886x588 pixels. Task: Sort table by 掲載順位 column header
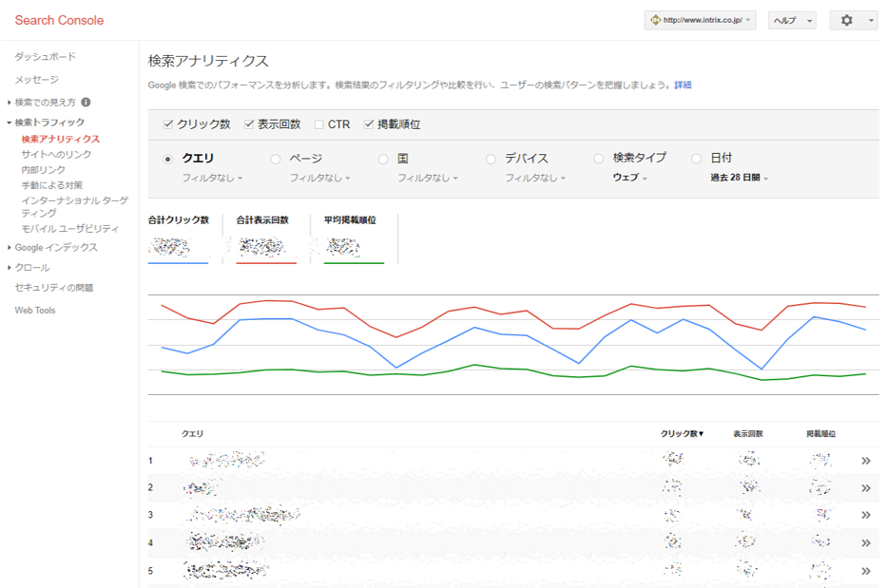821,434
